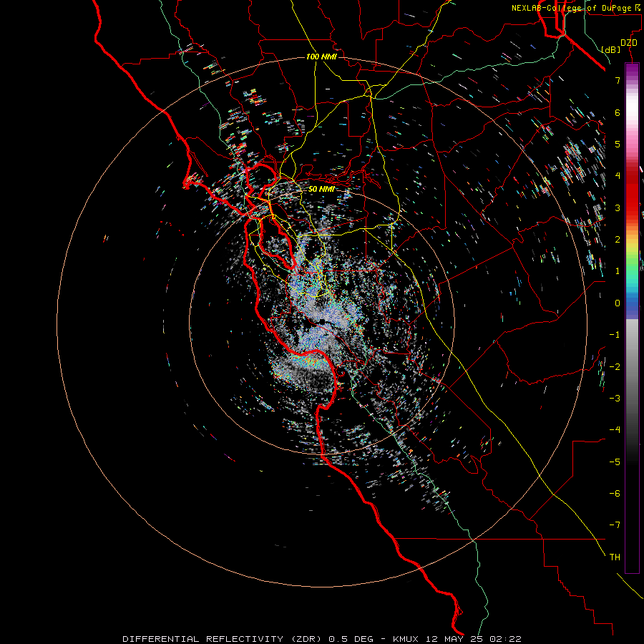Click the product title caption at bottom
The image size is (644, 644).
click(322, 639)
